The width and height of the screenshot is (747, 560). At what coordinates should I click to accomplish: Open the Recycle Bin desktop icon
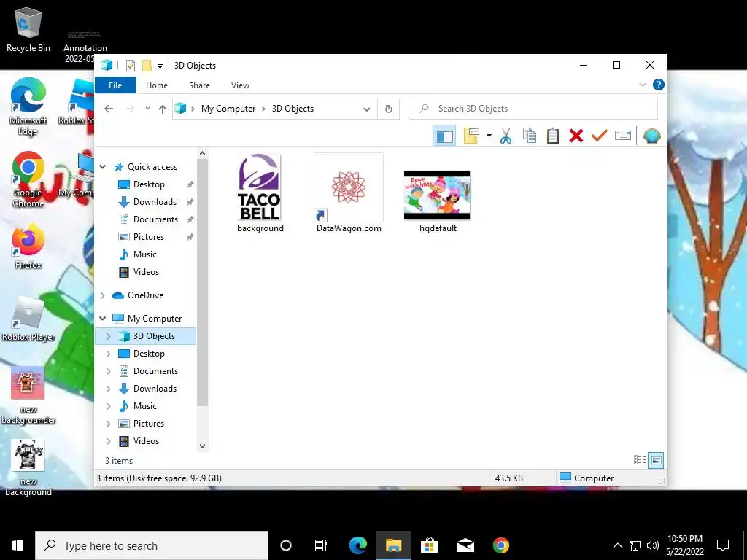point(28,29)
